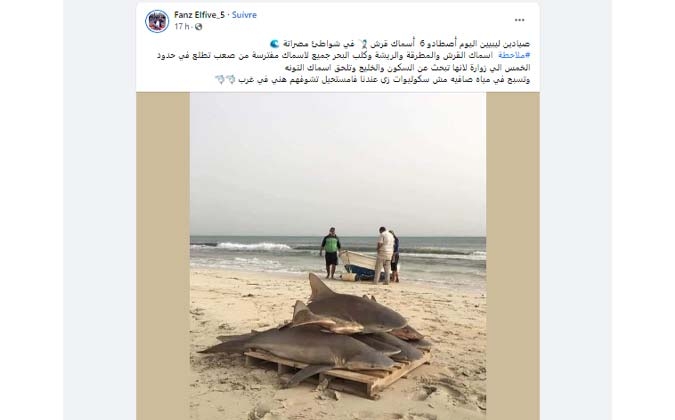675x420 pixels.
Task: Click the fishermen standing by the boat
Action: (360, 255)
